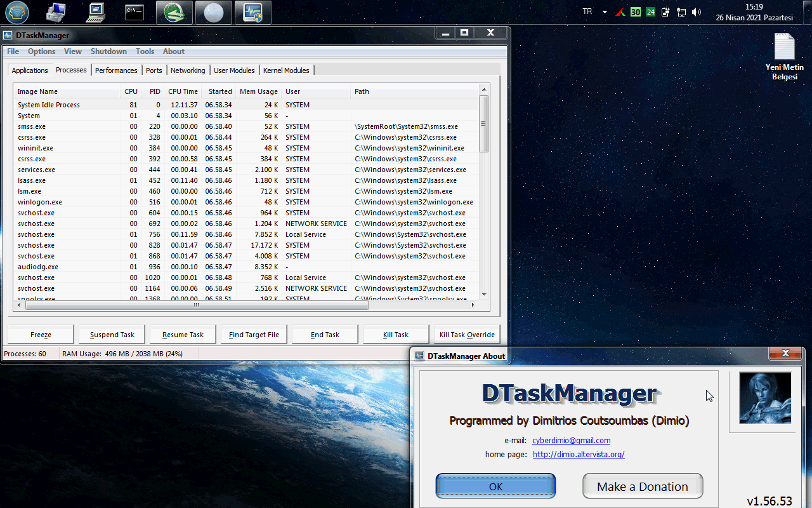Viewport: 812px width, 508px height.
Task: Click the Kill Task Override button
Action: (x=467, y=335)
